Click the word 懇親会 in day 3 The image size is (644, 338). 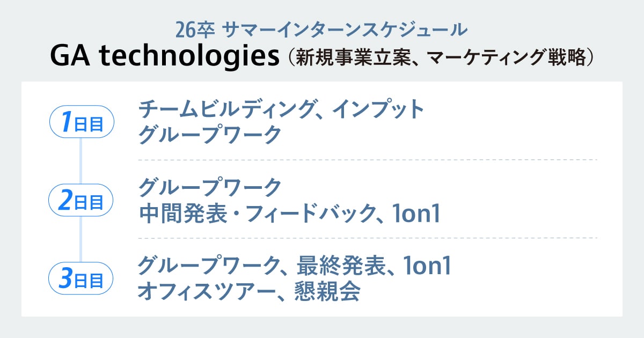click(327, 291)
